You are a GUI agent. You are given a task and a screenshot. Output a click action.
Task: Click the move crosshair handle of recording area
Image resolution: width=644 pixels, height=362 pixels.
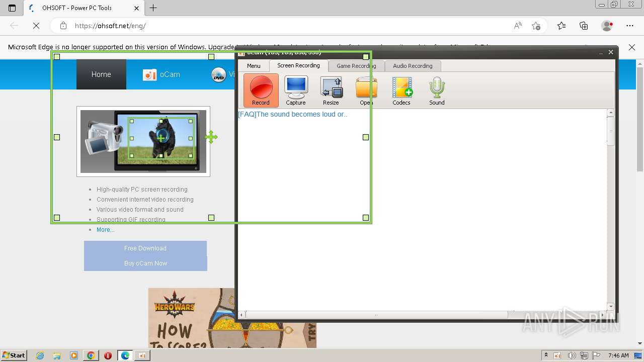pos(211,137)
